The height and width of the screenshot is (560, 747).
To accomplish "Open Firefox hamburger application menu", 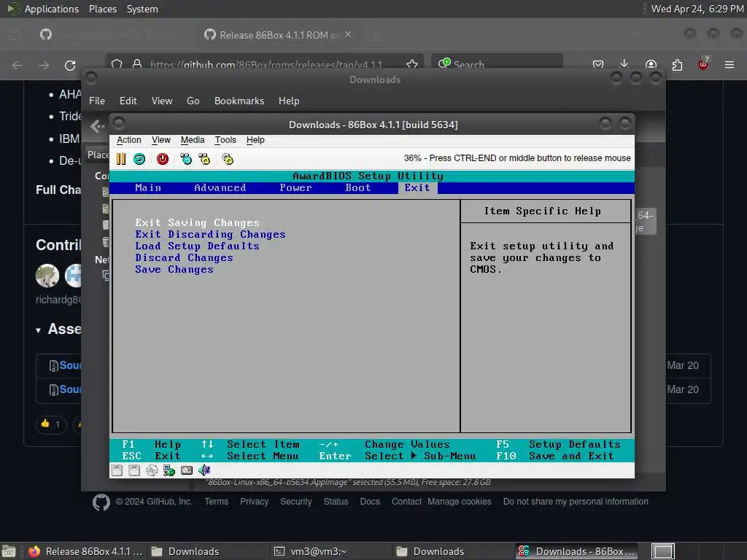I will [x=729, y=65].
